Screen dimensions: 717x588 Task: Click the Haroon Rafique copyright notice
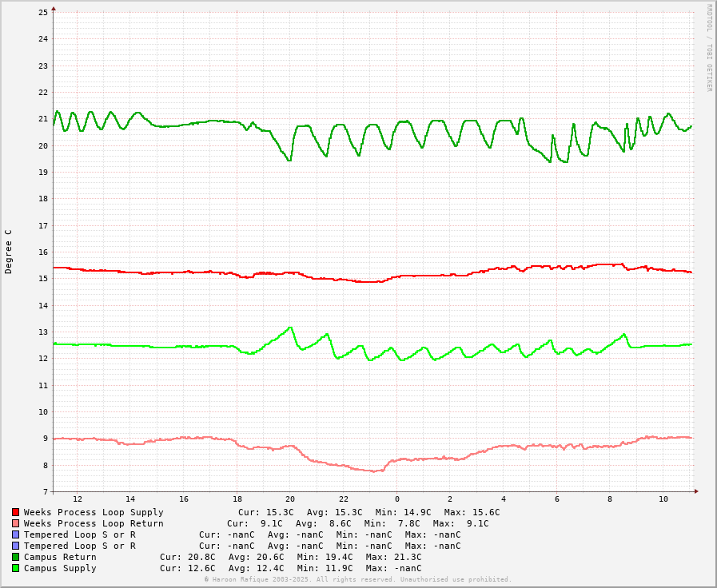[x=358, y=579]
